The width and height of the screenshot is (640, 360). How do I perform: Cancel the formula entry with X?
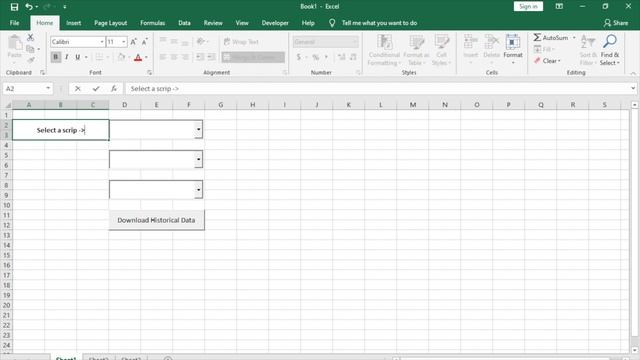tap(78, 88)
